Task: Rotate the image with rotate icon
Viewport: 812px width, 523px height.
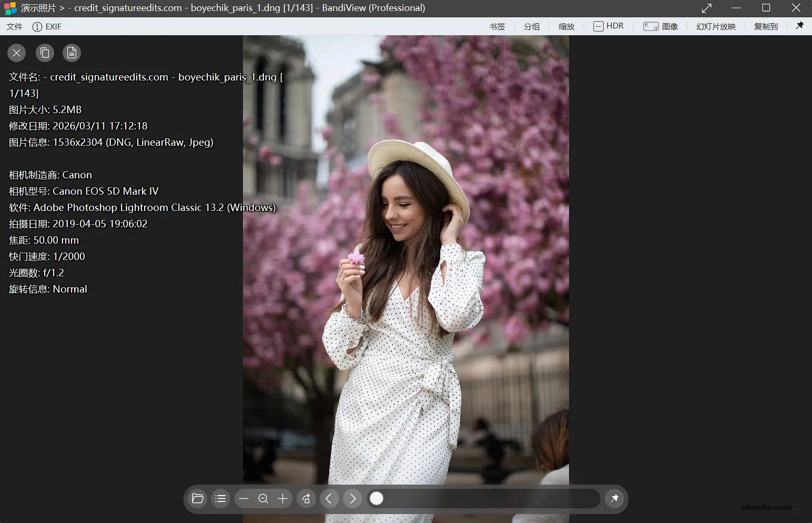Action: pos(306,498)
